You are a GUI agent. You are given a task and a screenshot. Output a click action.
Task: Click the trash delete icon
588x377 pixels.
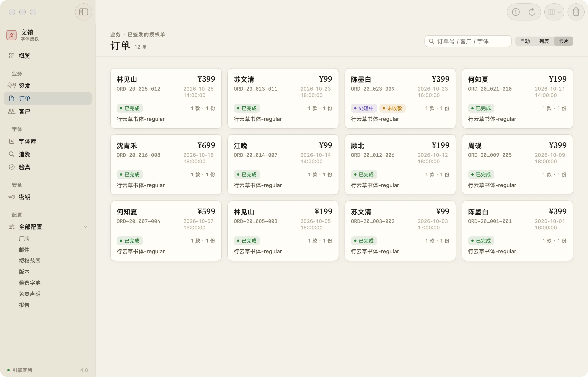click(576, 12)
